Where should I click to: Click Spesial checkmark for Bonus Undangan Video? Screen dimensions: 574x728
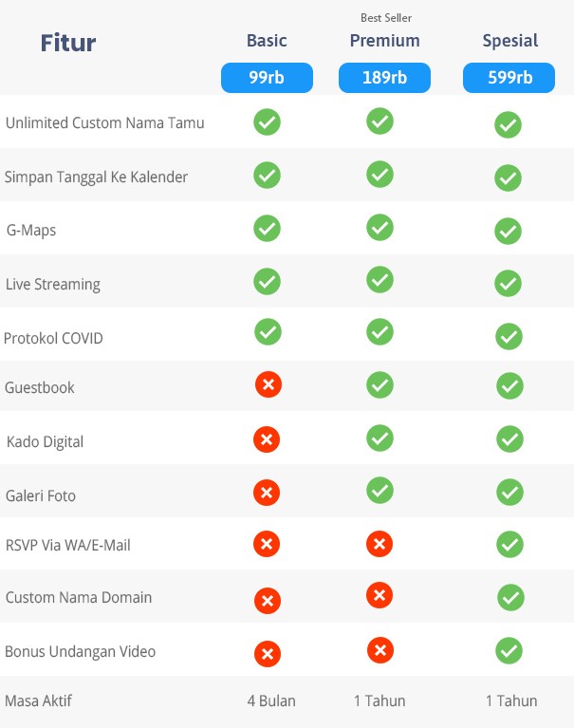pyautogui.click(x=509, y=651)
